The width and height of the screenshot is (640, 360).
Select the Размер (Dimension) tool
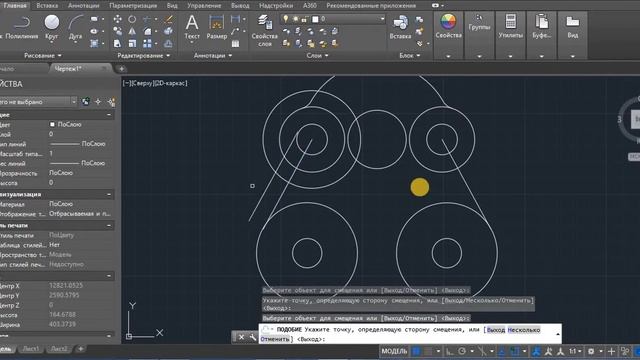(216, 27)
